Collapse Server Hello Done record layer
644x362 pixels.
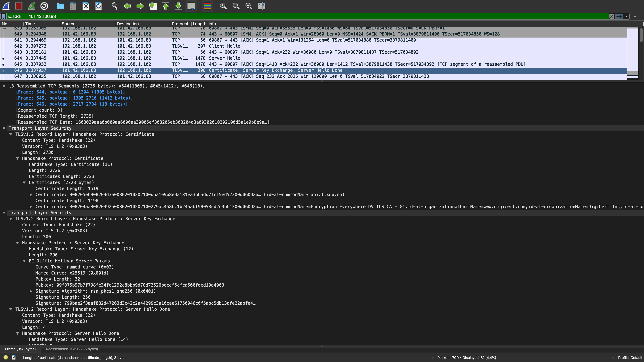[11, 309]
